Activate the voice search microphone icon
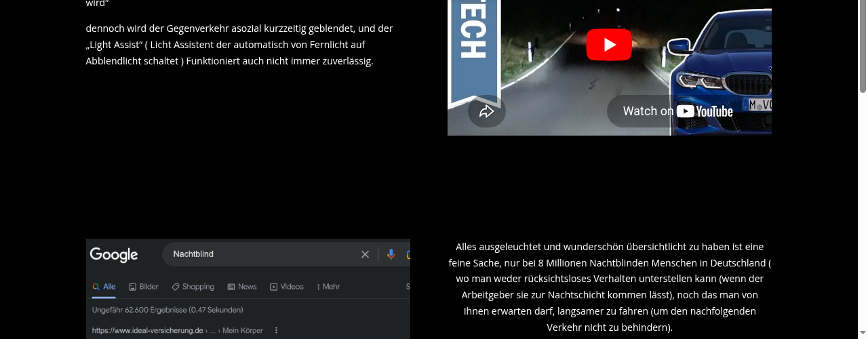 [391, 254]
